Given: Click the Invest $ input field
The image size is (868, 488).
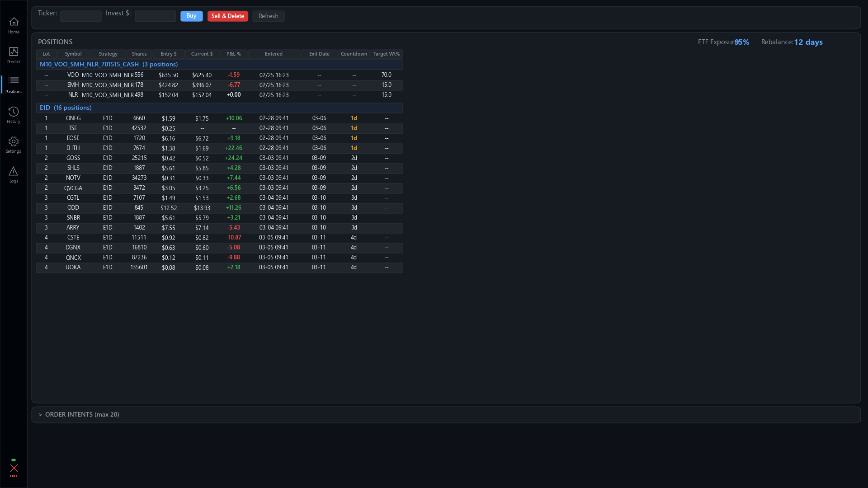Looking at the screenshot, I should point(156,16).
